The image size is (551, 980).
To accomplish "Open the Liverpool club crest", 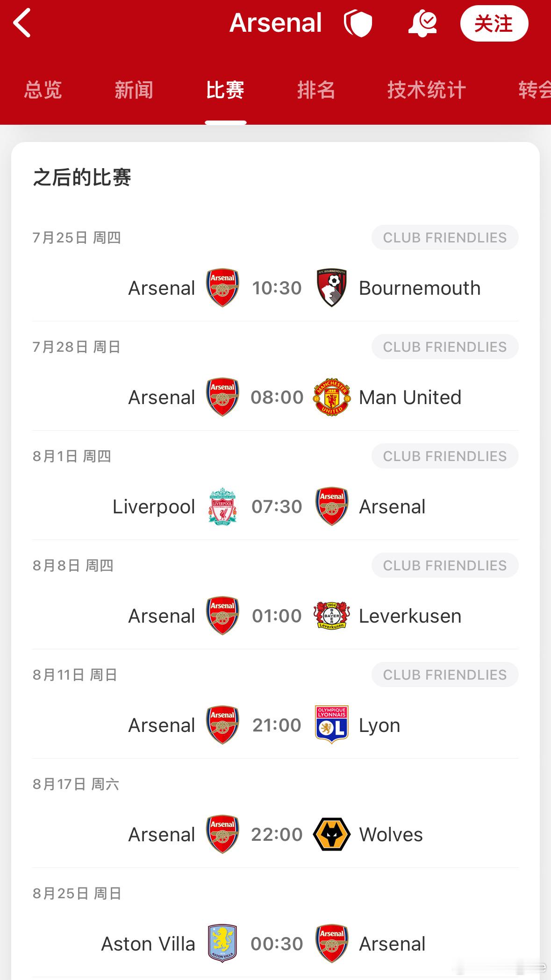I will pyautogui.click(x=222, y=506).
